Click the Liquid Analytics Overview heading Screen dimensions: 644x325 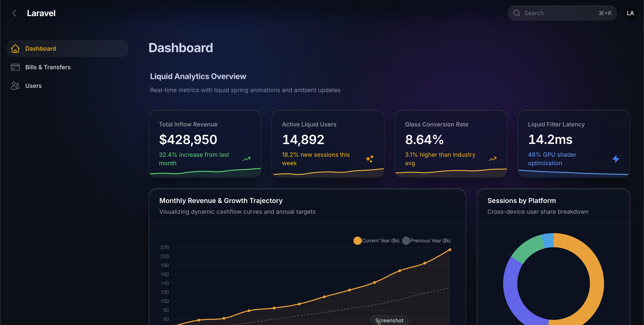198,76
